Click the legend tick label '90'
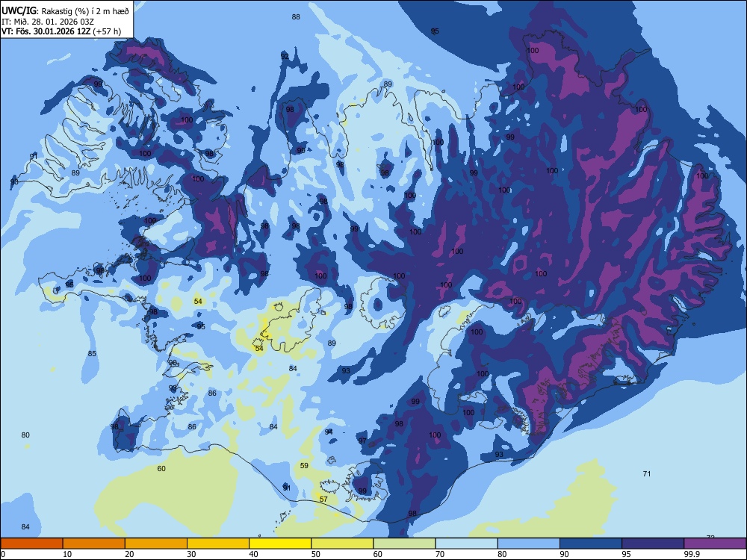The width and height of the screenshot is (747, 560). pyautogui.click(x=565, y=554)
